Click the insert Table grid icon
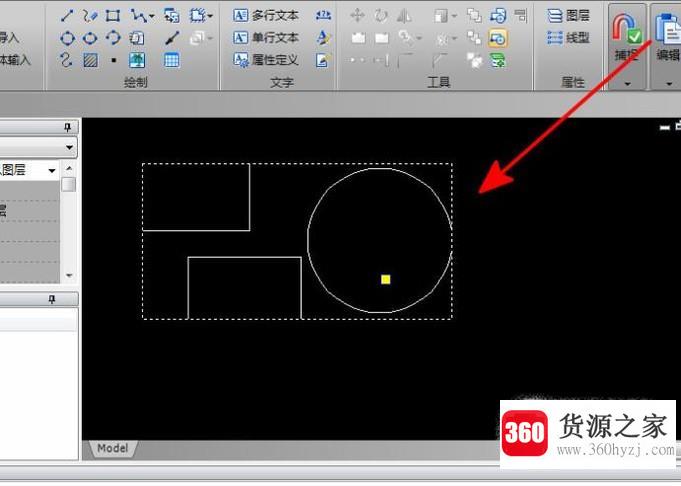This screenshot has height=486, width=681. click(172, 60)
